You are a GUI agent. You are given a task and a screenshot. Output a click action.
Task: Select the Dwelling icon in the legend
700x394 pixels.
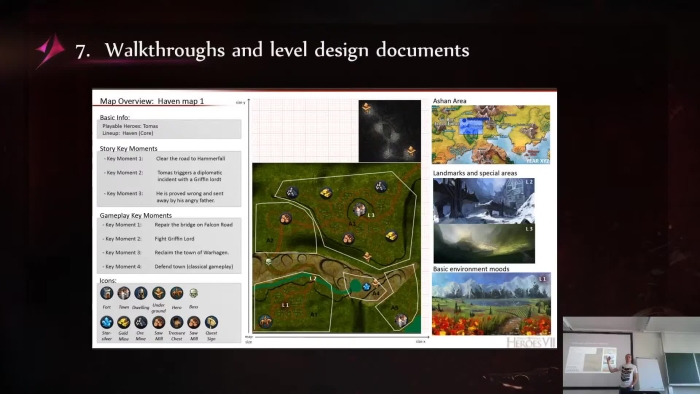pos(141,293)
